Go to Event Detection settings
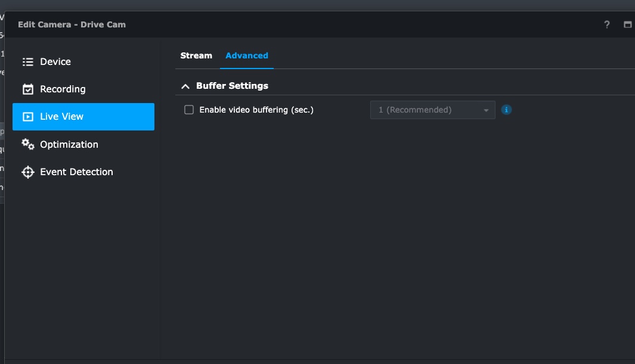The image size is (635, 364). tap(76, 172)
